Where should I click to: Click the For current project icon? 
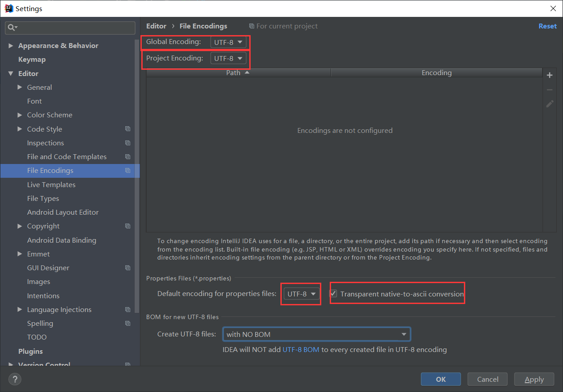point(252,26)
